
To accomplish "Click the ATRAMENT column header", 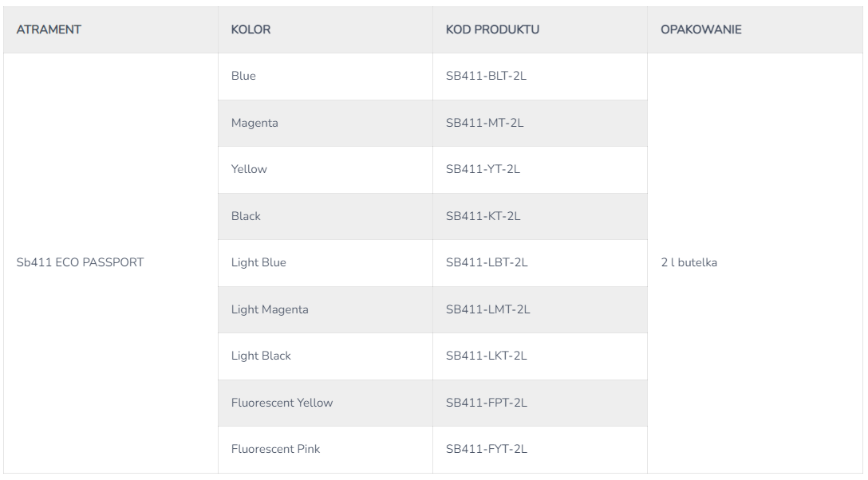I will coord(49,30).
